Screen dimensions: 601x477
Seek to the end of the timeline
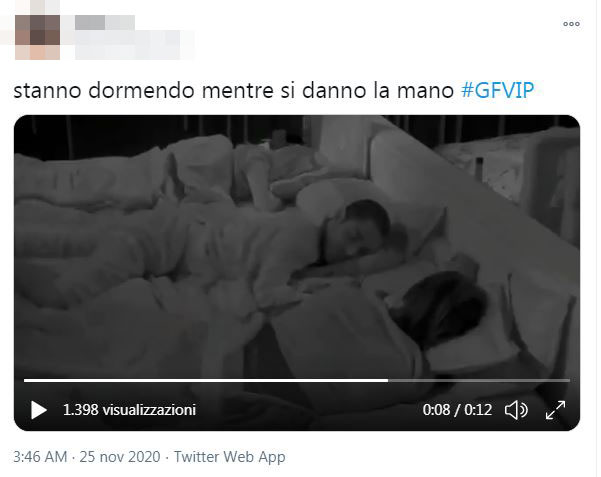point(569,380)
